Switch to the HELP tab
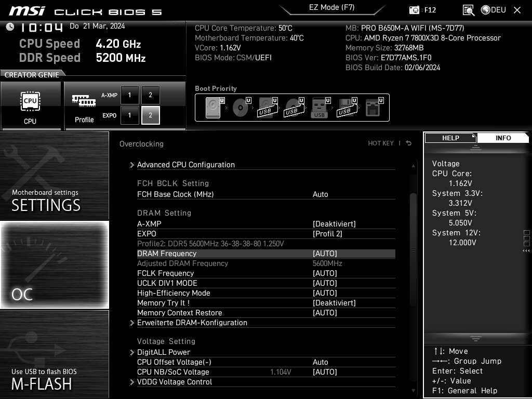Viewport: 532px width, 399px height. pyautogui.click(x=450, y=138)
